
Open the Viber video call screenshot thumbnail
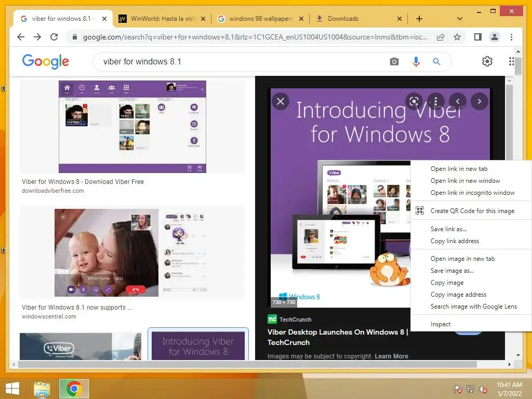pos(132,252)
